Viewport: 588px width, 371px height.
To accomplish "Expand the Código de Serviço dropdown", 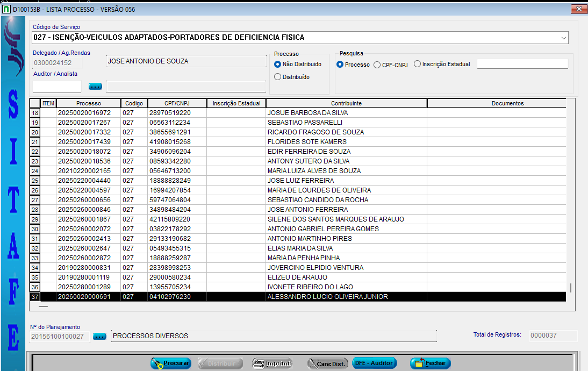I will click(563, 38).
